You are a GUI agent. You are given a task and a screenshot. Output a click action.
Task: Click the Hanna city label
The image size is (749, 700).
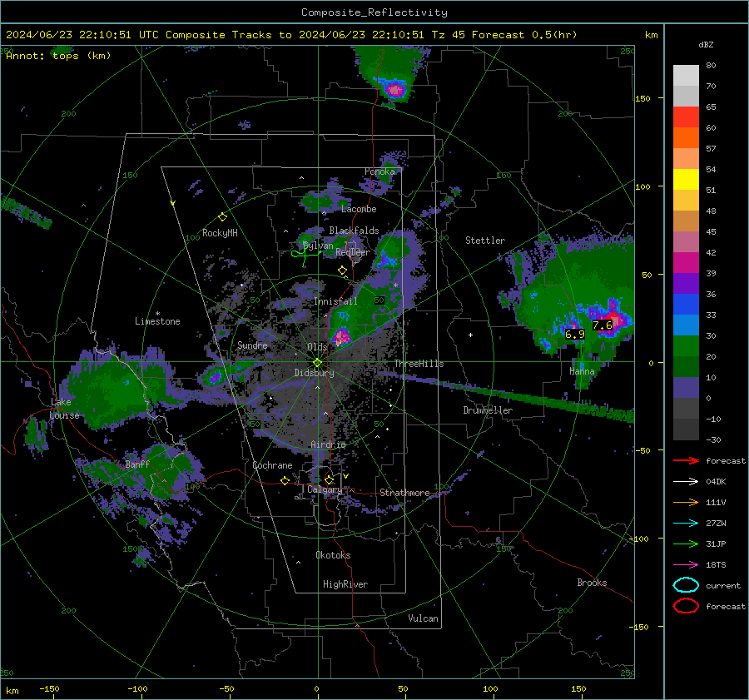click(x=582, y=371)
